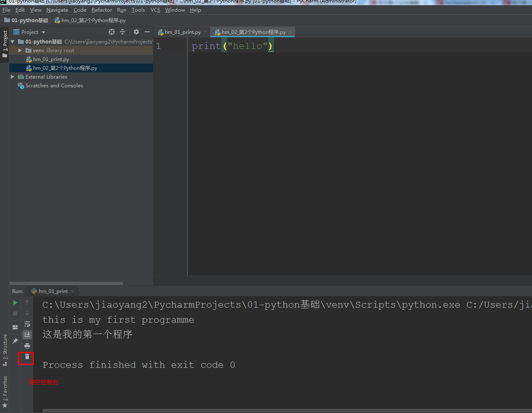The image size is (532, 413).
Task: Disable scroll to end in console
Action: [x=27, y=334]
